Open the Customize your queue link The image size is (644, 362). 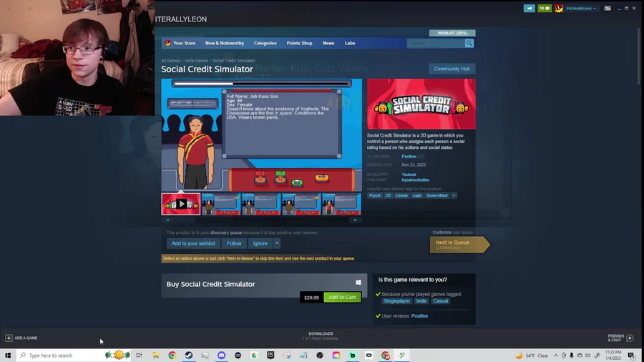[452, 233]
